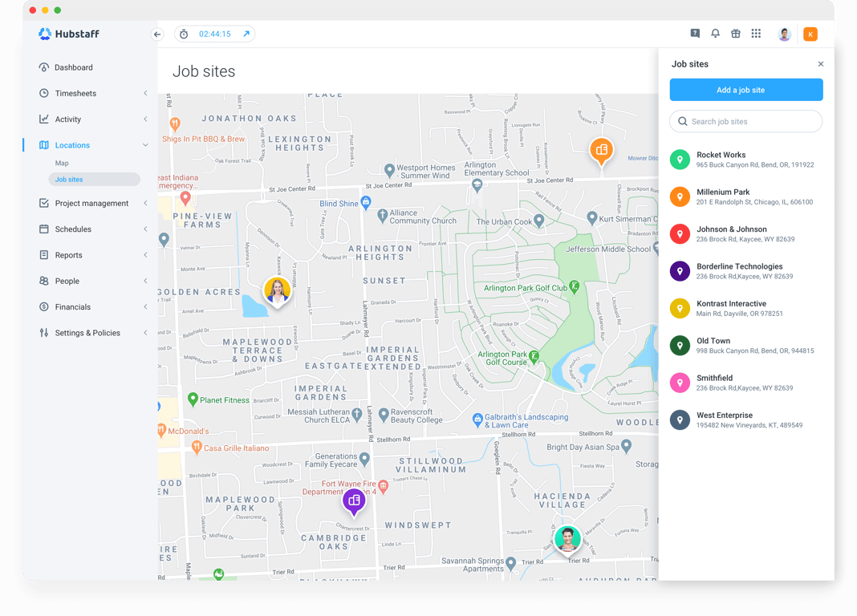Open the help chat icon
Image resolution: width=857 pixels, height=616 pixels.
695,34
